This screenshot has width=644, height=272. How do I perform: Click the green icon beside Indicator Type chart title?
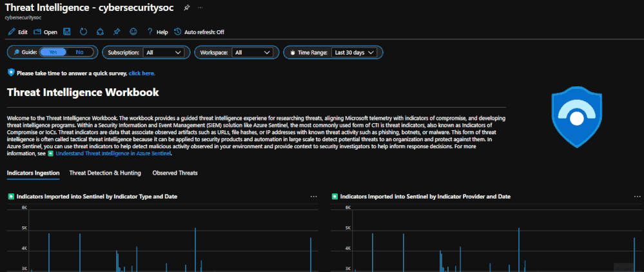point(11,197)
